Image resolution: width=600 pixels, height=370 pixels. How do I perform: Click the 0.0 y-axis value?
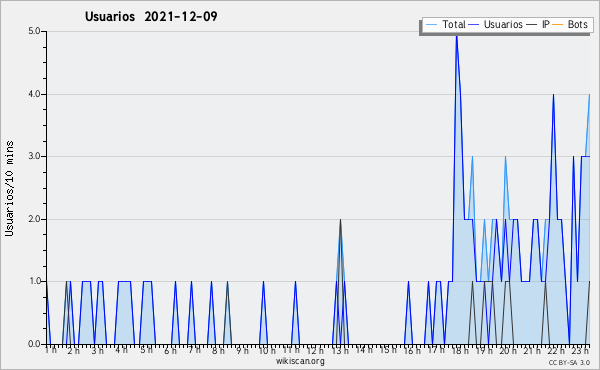34,344
